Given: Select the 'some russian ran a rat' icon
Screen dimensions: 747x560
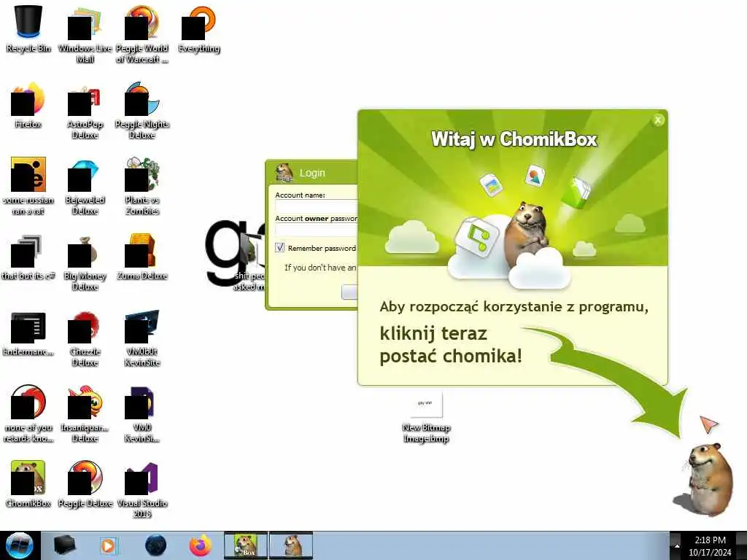Looking at the screenshot, I should coord(28,186).
